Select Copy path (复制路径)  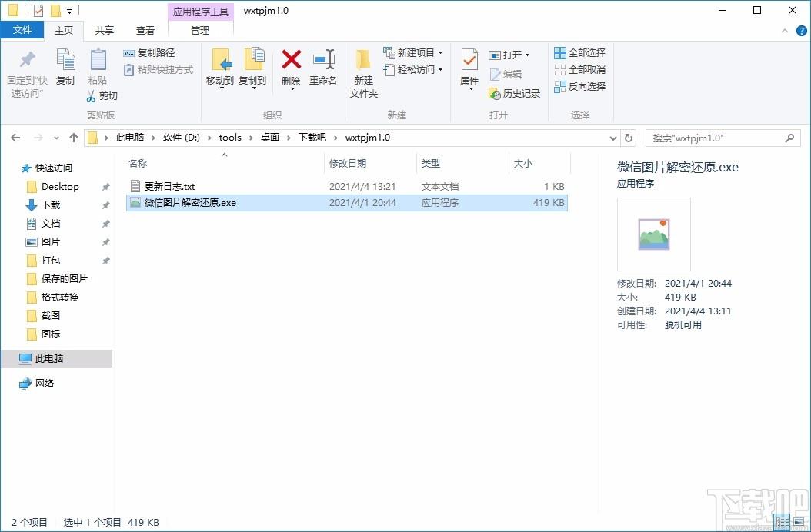click(149, 53)
